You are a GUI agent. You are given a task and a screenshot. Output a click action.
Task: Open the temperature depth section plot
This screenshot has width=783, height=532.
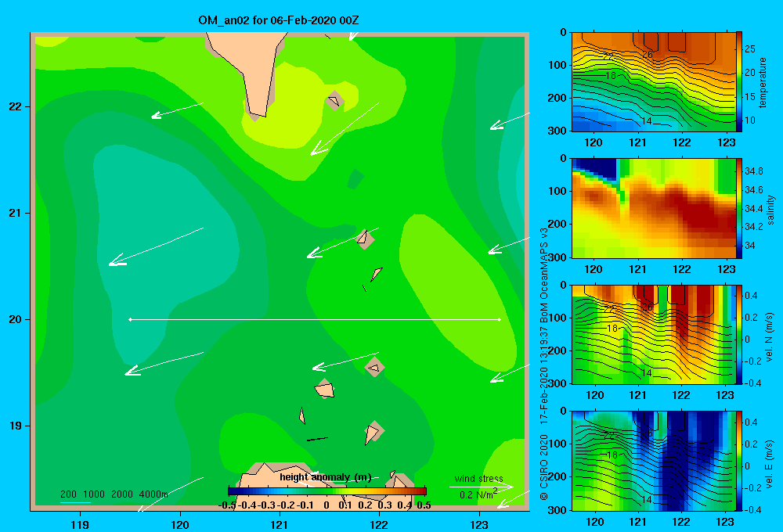click(x=654, y=82)
